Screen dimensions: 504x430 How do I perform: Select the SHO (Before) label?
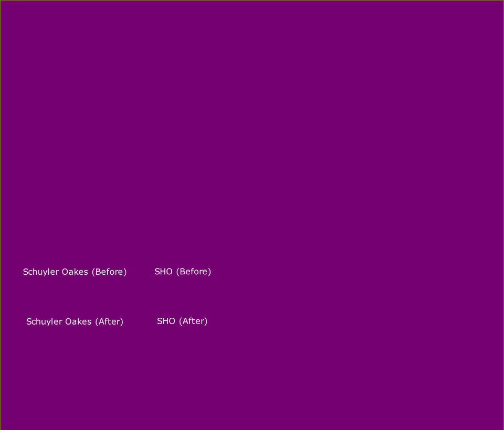click(182, 272)
